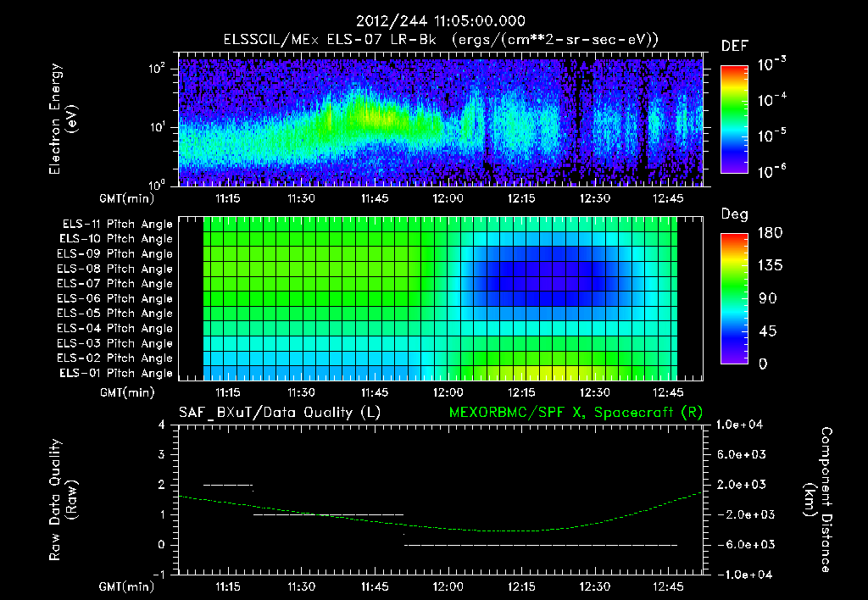
Task: Click the 10^1 tick on electron energy axis
Action: (x=157, y=127)
